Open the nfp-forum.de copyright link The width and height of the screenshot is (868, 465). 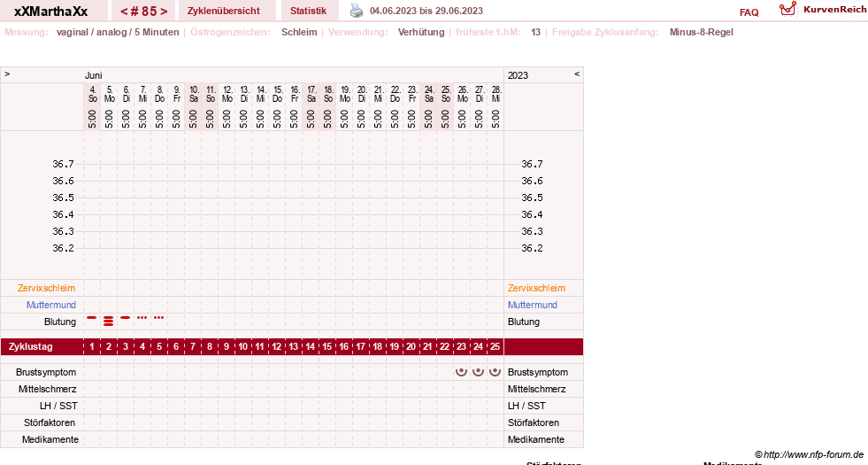coord(810,454)
